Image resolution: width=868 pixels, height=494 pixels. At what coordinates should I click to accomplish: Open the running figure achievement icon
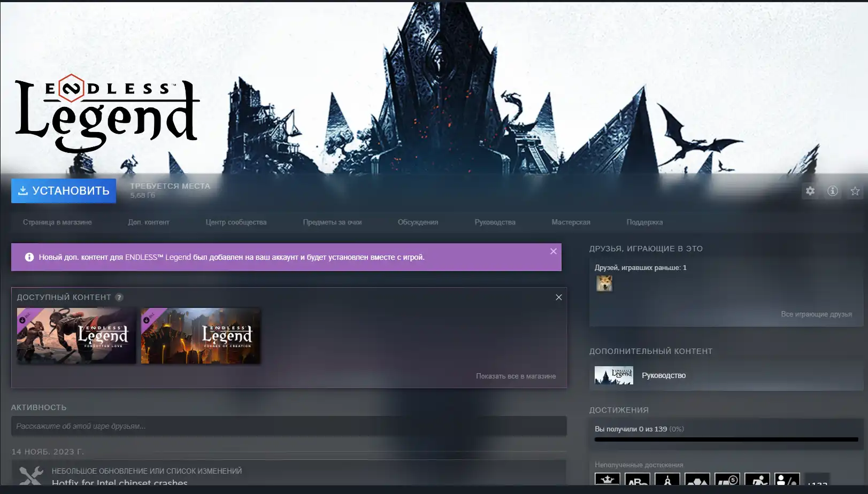tap(757, 479)
